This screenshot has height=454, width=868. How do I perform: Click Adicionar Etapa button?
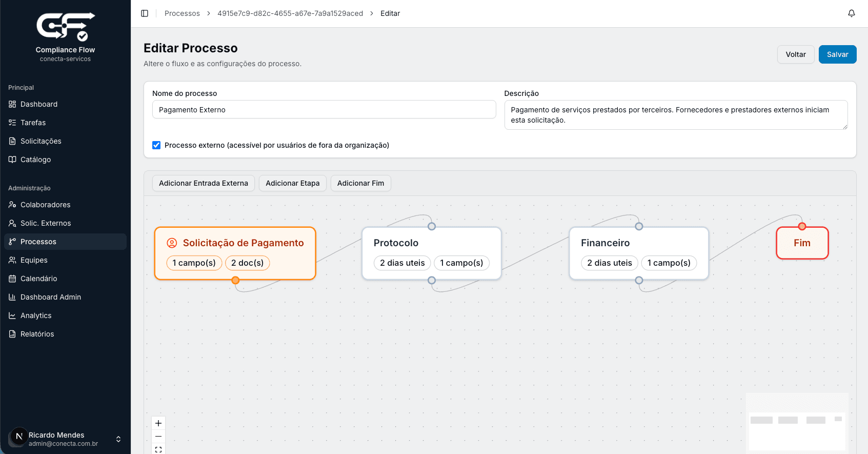click(x=293, y=183)
